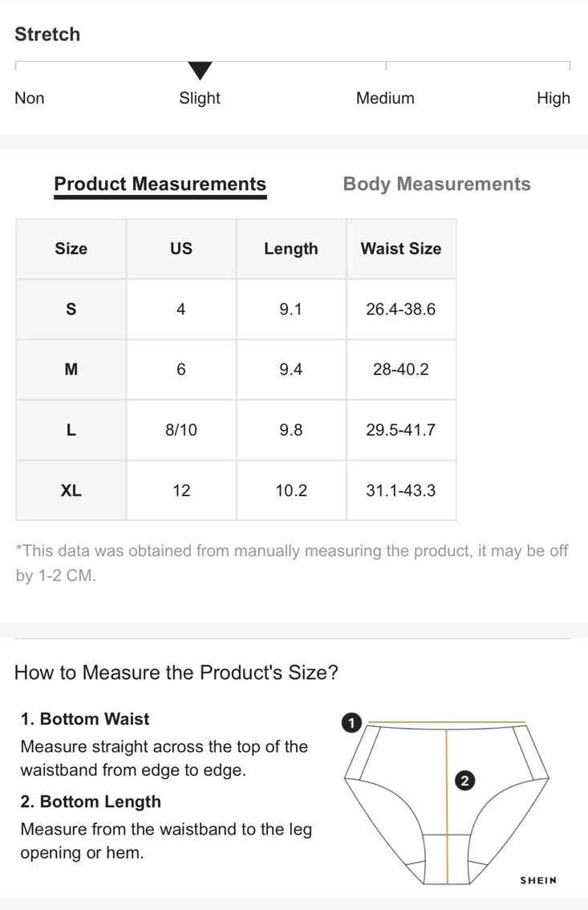This screenshot has height=910, width=588.
Task: Click the SHEIN logo on the diagram
Action: pos(538,880)
